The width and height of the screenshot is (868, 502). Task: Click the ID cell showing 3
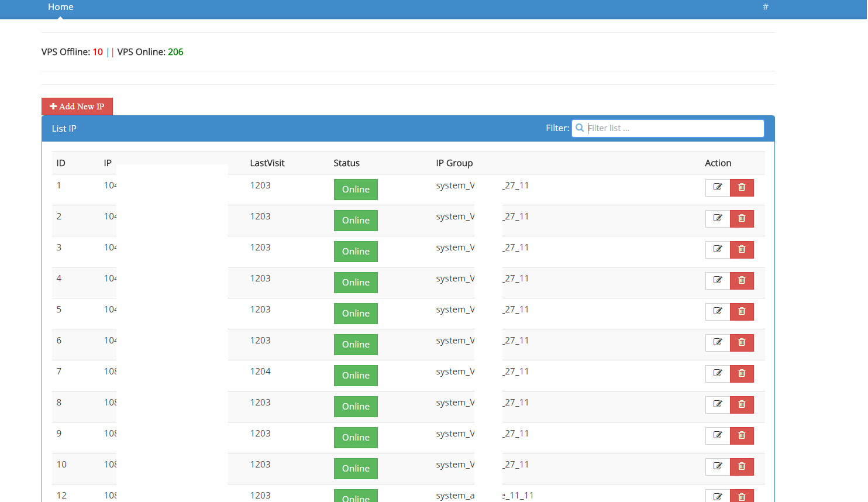[58, 247]
